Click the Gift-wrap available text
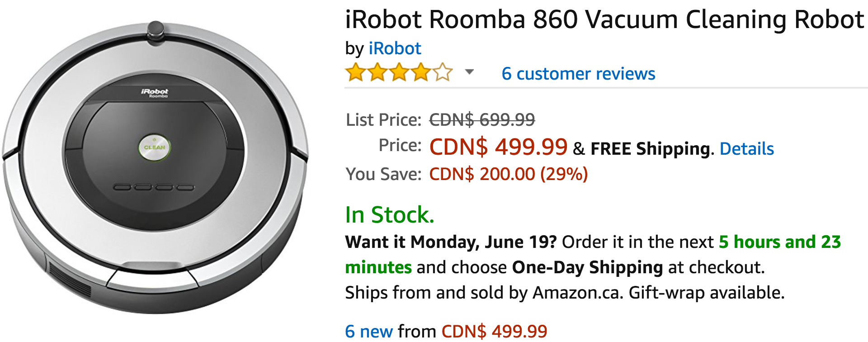 point(706,293)
